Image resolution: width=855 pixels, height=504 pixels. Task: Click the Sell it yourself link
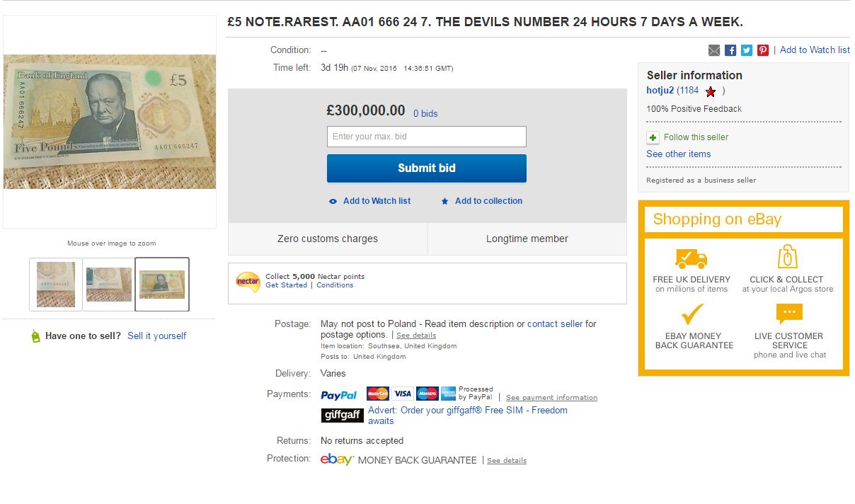pyautogui.click(x=156, y=336)
